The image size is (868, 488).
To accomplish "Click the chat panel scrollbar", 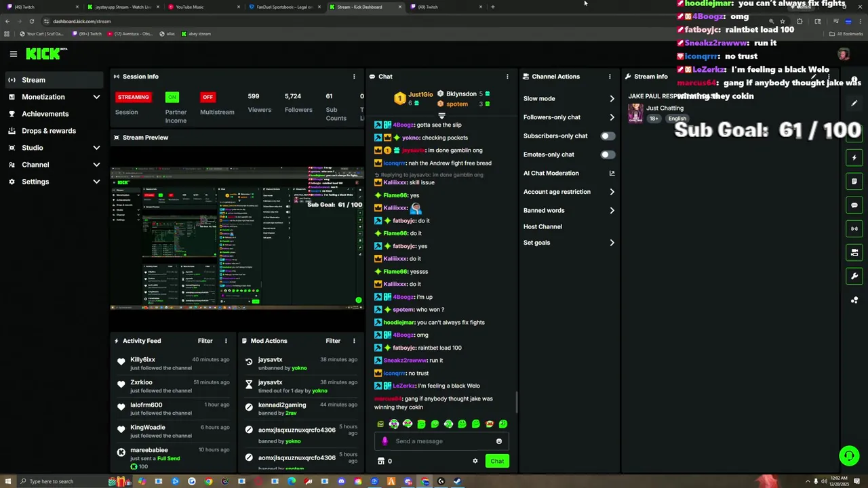I will (517, 403).
